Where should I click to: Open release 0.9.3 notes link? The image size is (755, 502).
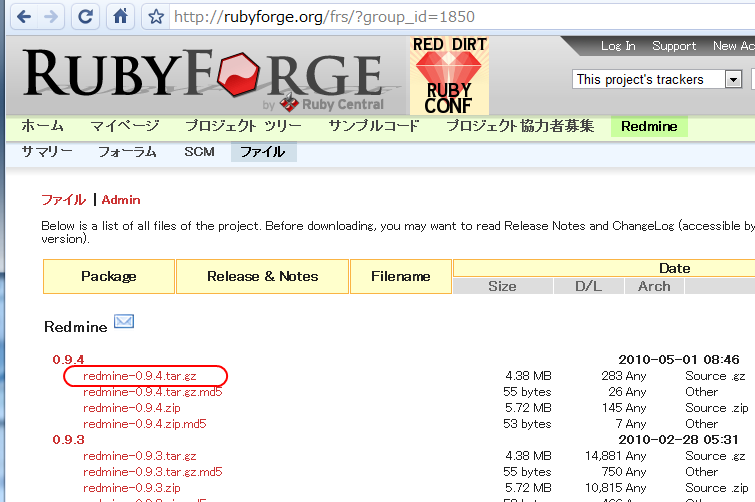[x=68, y=439]
